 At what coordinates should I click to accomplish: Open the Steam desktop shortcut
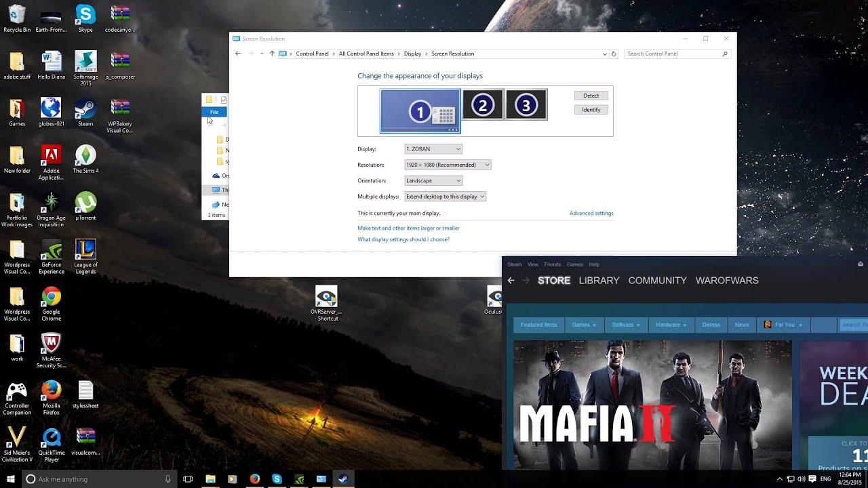(x=85, y=113)
